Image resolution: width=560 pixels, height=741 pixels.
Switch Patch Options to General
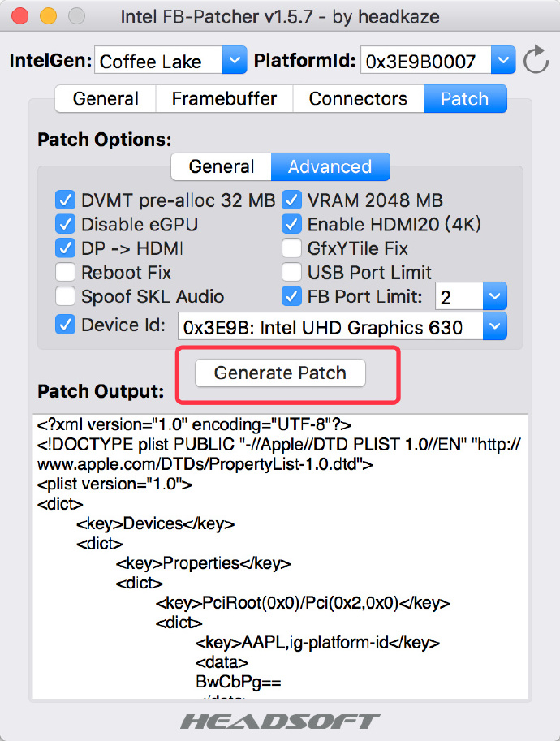coord(222,167)
